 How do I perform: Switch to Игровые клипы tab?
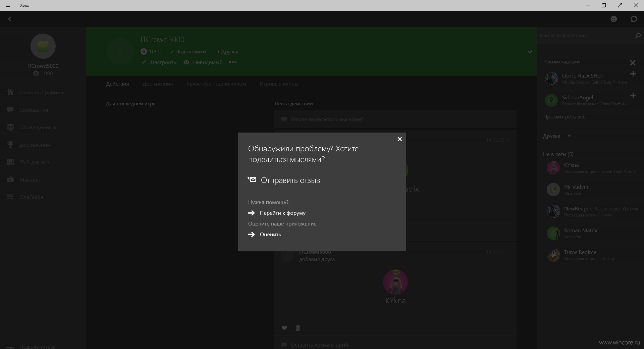point(279,84)
